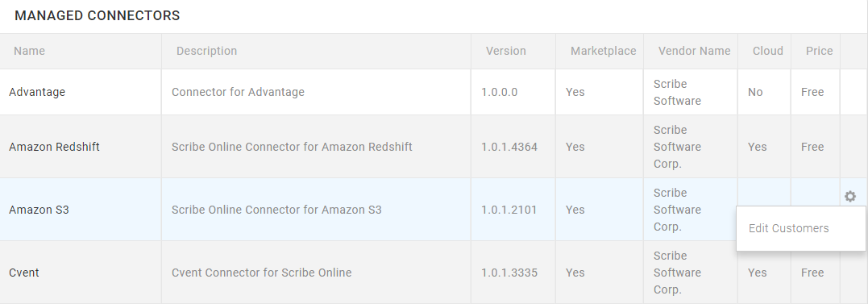The image size is (868, 304).
Task: Click the Free price cell for Cvent
Action: (x=812, y=273)
